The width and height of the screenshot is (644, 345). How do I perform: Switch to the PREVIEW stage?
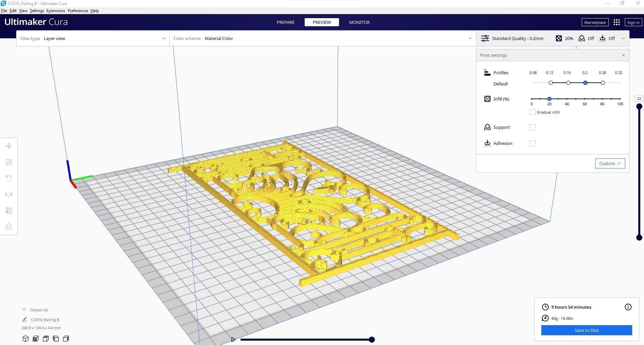321,22
